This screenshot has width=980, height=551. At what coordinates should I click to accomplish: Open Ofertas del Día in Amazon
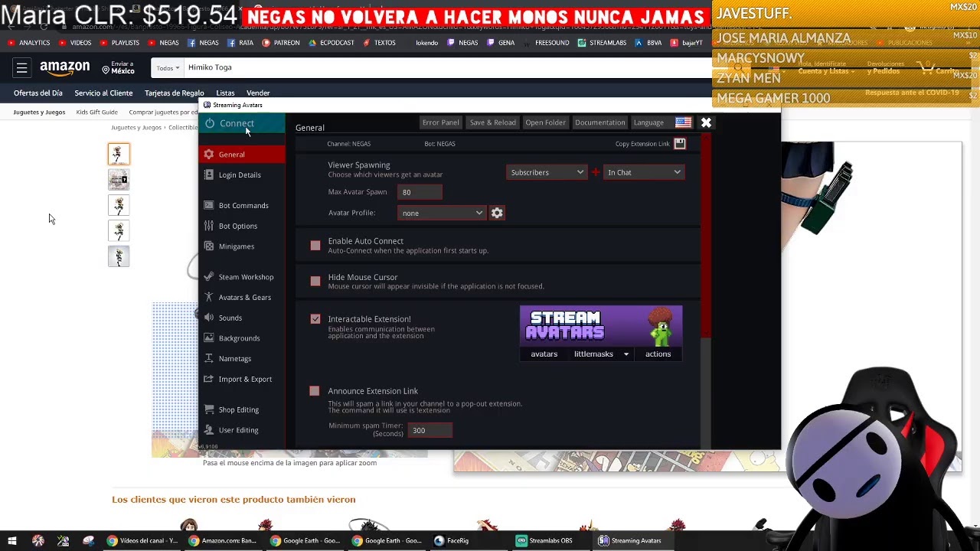pyautogui.click(x=38, y=93)
